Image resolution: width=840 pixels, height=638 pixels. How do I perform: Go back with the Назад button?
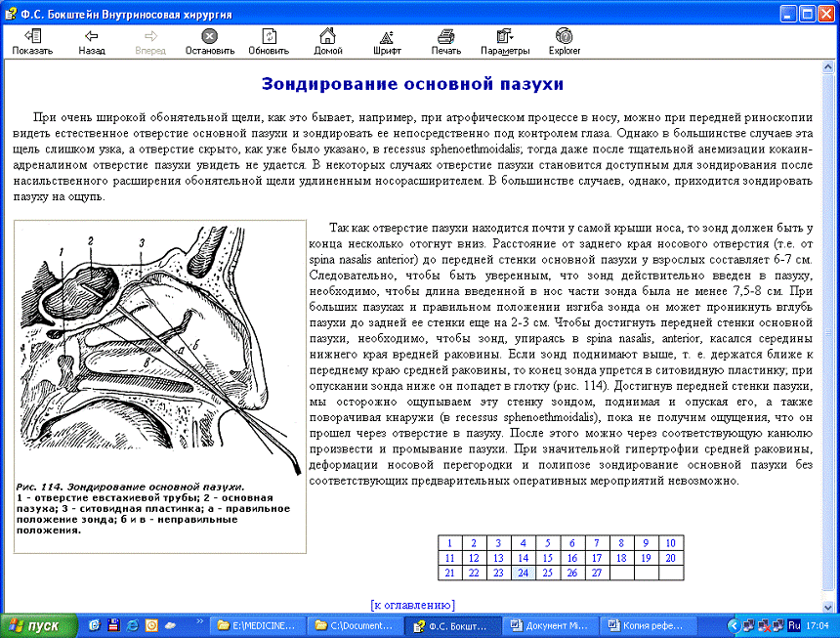pyautogui.click(x=92, y=41)
